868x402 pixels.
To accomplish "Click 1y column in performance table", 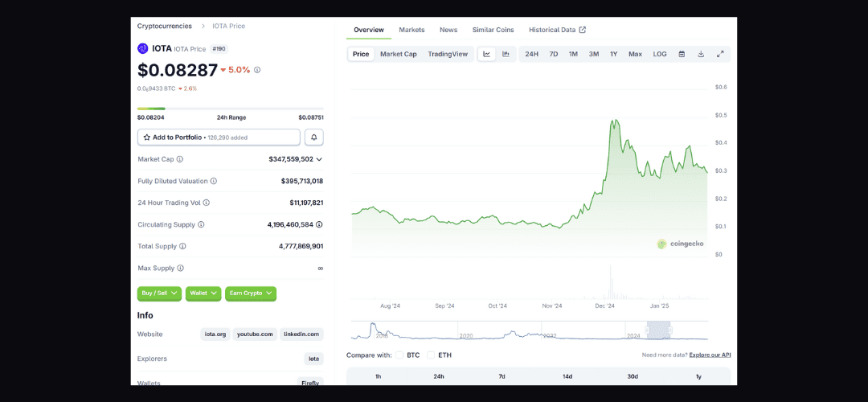I will click(x=698, y=376).
